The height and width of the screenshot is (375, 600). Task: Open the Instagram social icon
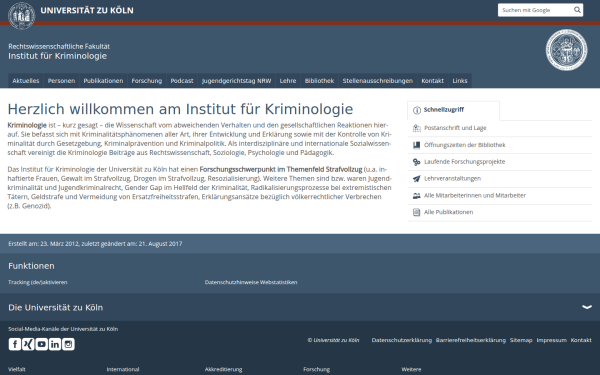[x=68, y=344]
